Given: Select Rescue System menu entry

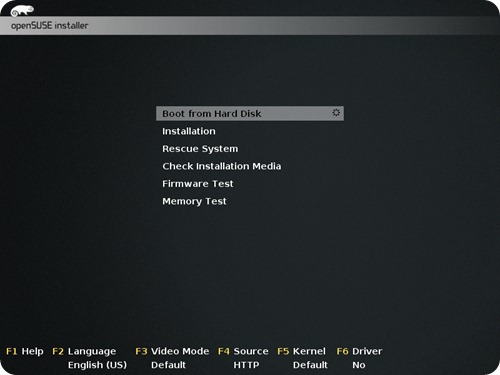Looking at the screenshot, I should coord(200,149).
